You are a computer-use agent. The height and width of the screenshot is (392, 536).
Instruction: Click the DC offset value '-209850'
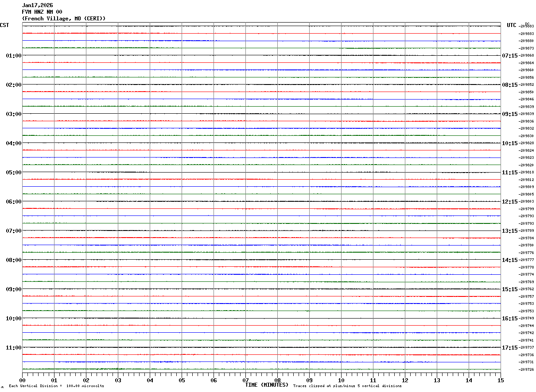pyautogui.click(x=527, y=92)
